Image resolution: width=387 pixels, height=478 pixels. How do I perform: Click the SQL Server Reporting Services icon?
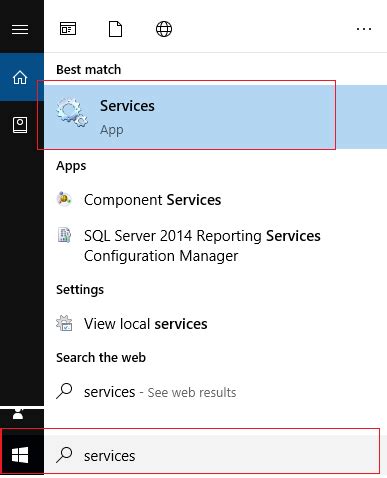click(x=64, y=235)
